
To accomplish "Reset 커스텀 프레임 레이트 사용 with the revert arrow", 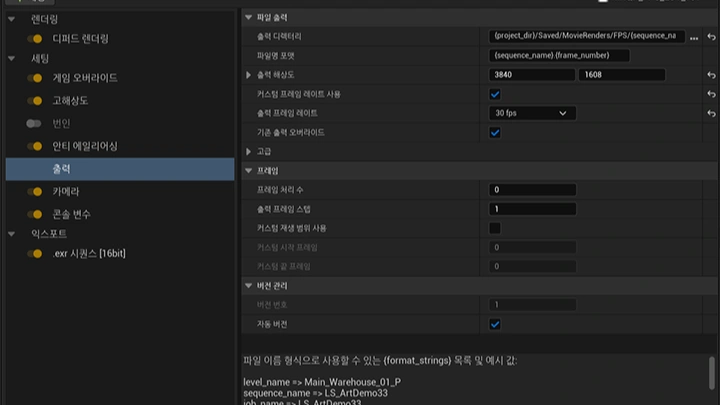I will [x=711, y=94].
